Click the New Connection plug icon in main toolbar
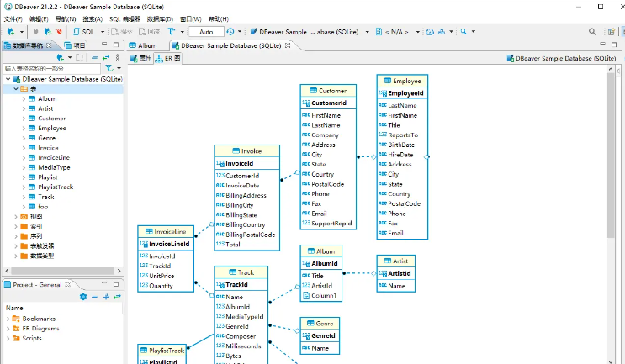This screenshot has height=364, width=625. pyautogui.click(x=11, y=31)
